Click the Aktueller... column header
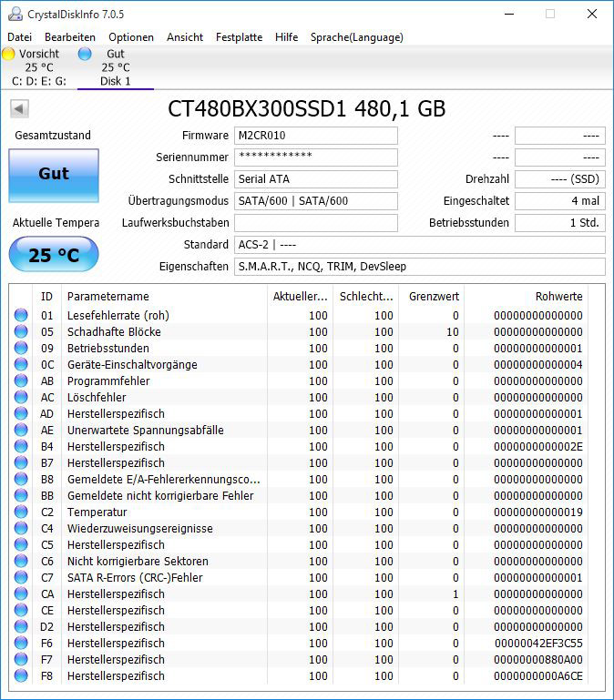This screenshot has height=700, width=614. [300, 297]
